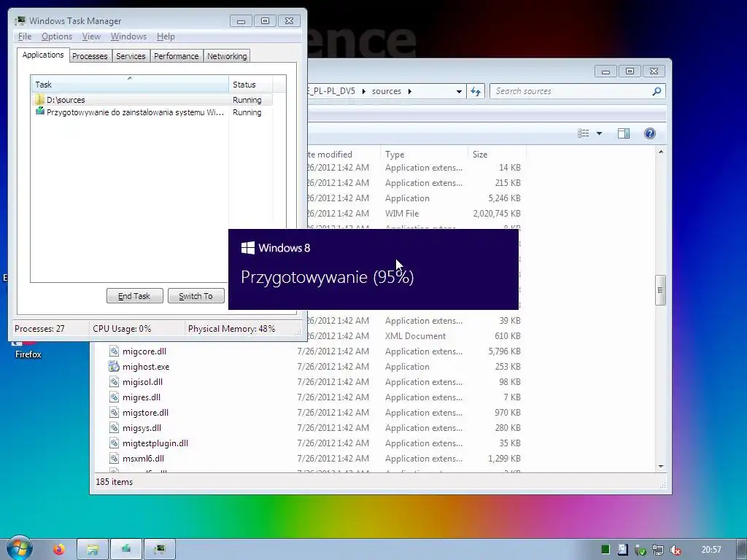
Task: Click the Explorer scrollbar up arrow
Action: (661, 152)
